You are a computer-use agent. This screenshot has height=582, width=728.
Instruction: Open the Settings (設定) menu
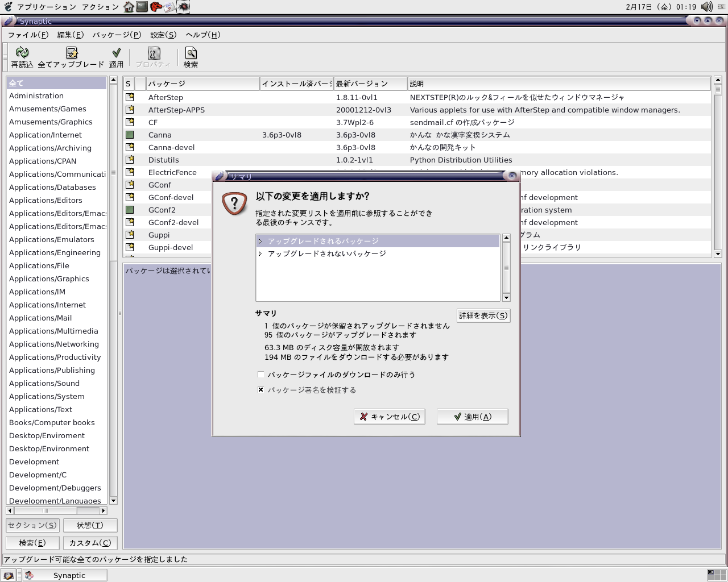[163, 35]
